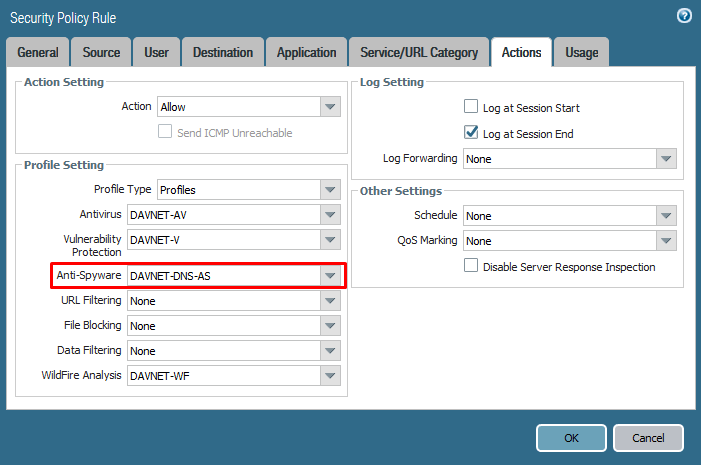This screenshot has width=701, height=465.
Task: Enable Log at Session Start checkbox
Action: pyautogui.click(x=471, y=107)
